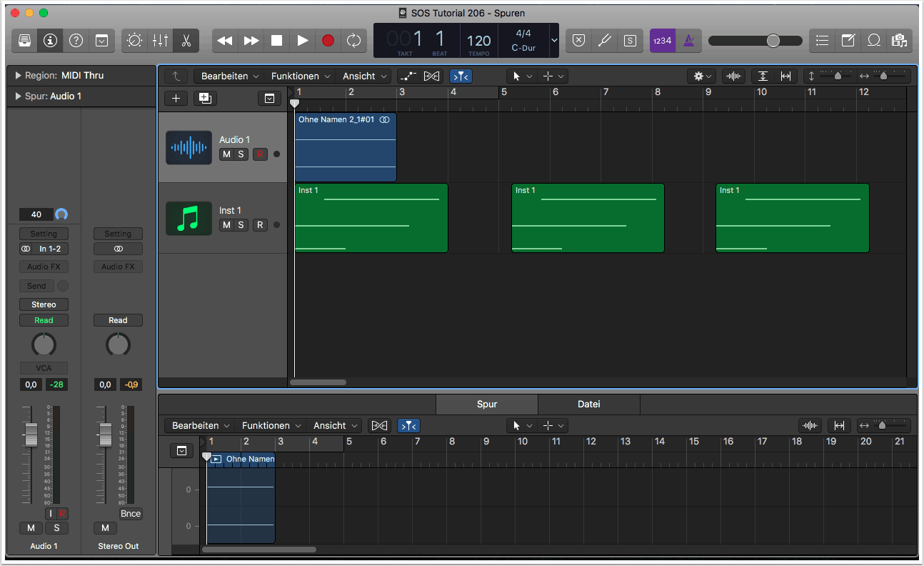Solo the Inst 1 track

click(241, 225)
